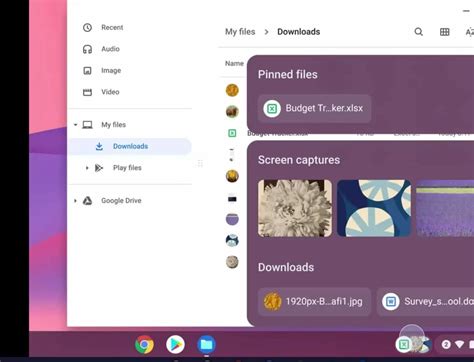This screenshot has height=362, width=474.
Task: Click the Downloads arrow icon in sidebar
Action: 99,146
